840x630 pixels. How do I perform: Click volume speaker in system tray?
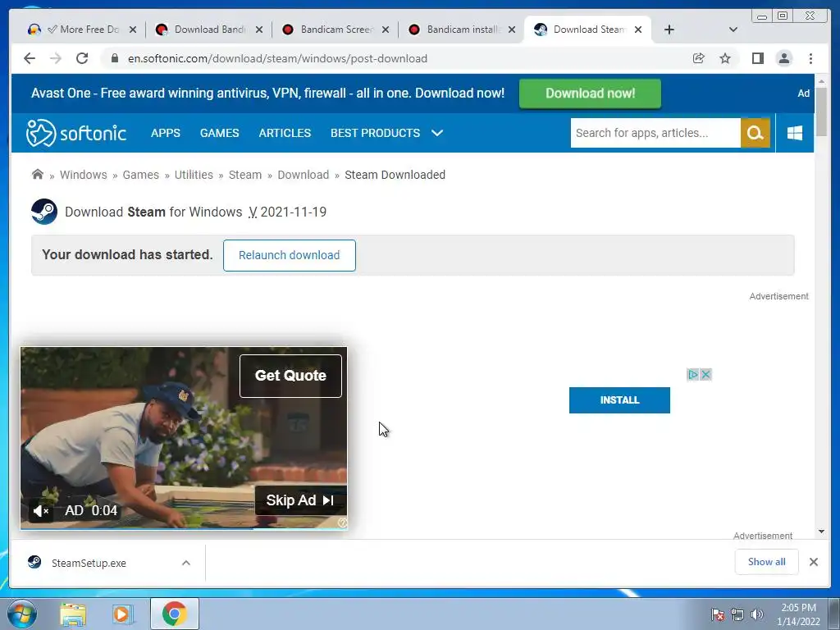pyautogui.click(x=757, y=614)
